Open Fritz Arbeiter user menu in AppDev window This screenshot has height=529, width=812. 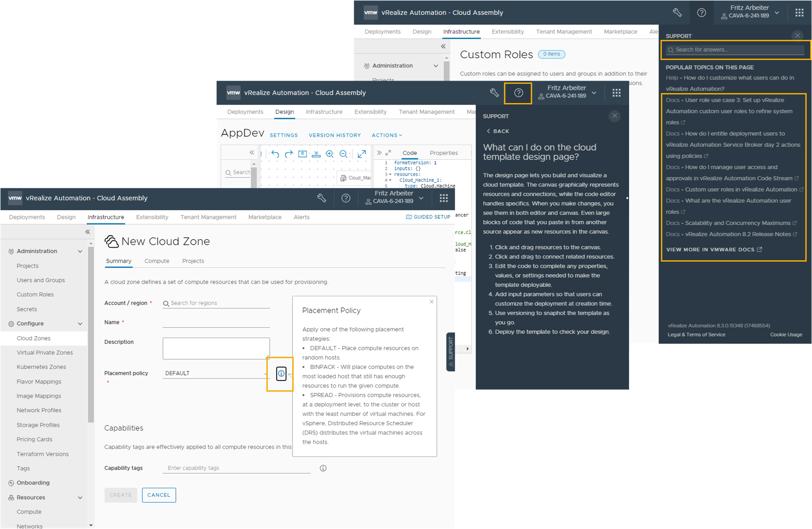(x=567, y=92)
